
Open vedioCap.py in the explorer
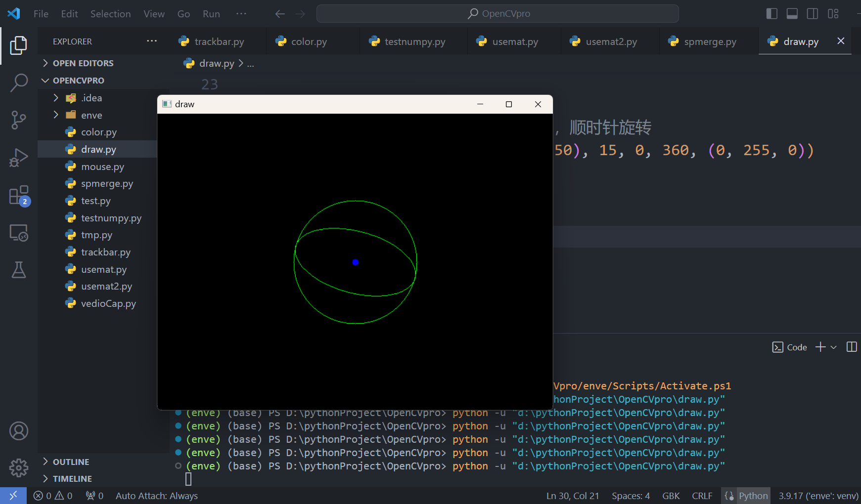pyautogui.click(x=108, y=303)
